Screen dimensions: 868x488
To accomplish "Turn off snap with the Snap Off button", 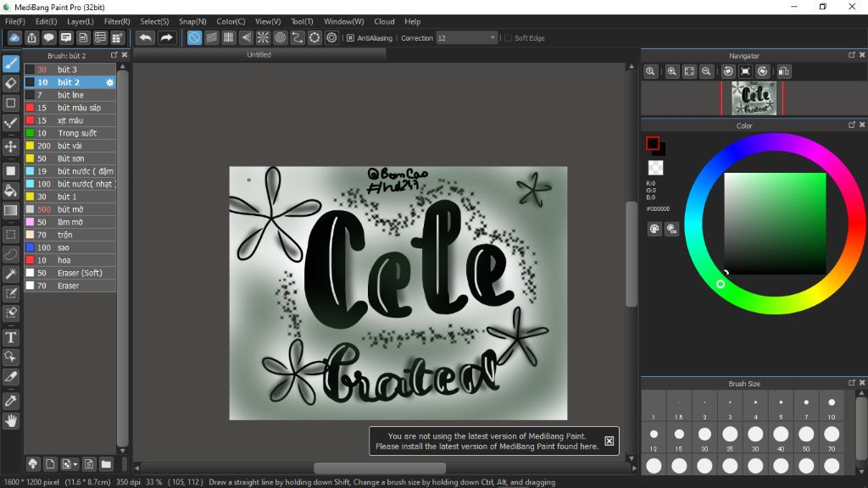I will pyautogui.click(x=194, y=38).
